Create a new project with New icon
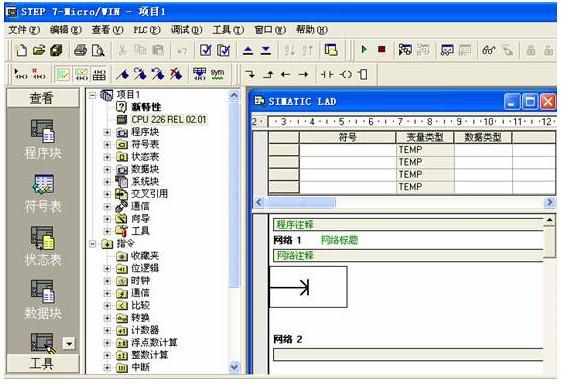This screenshot has width=561, height=384. [x=21, y=50]
